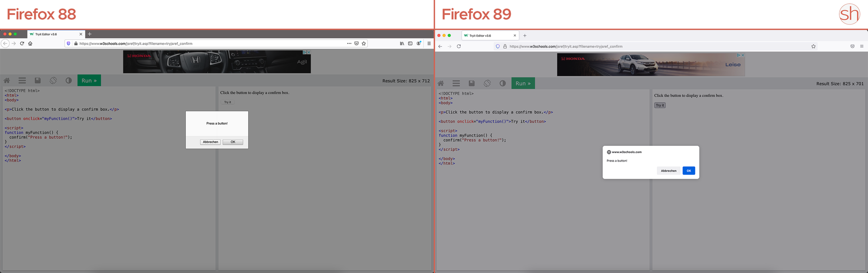868x273 pixels.
Task: Click the blue OK button in Firefox 89 dialog
Action: coord(689,171)
